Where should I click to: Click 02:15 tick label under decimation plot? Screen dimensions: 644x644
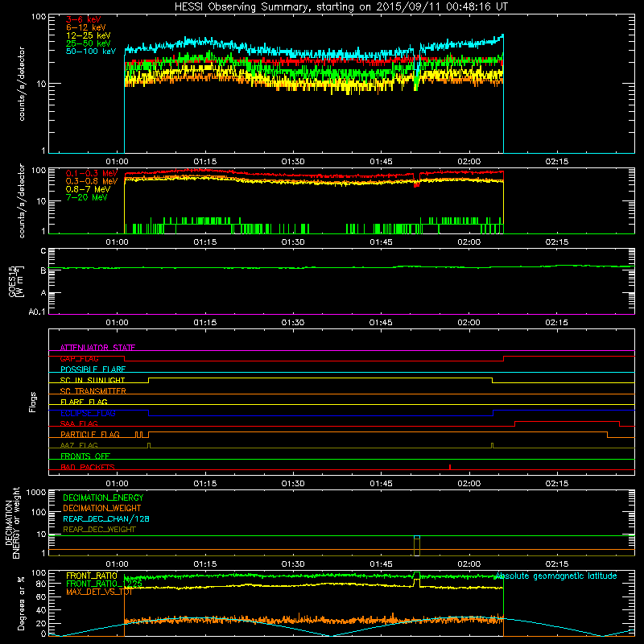pos(557,564)
